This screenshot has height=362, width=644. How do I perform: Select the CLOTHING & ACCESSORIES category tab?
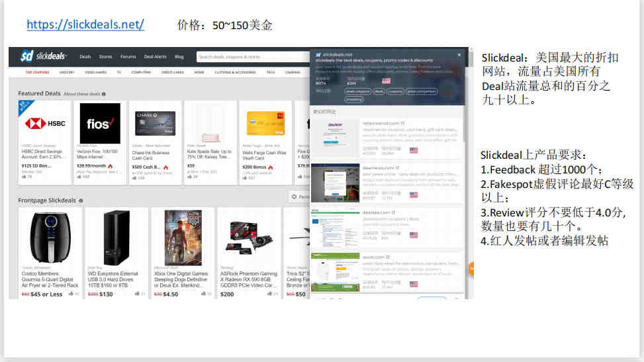[236, 72]
